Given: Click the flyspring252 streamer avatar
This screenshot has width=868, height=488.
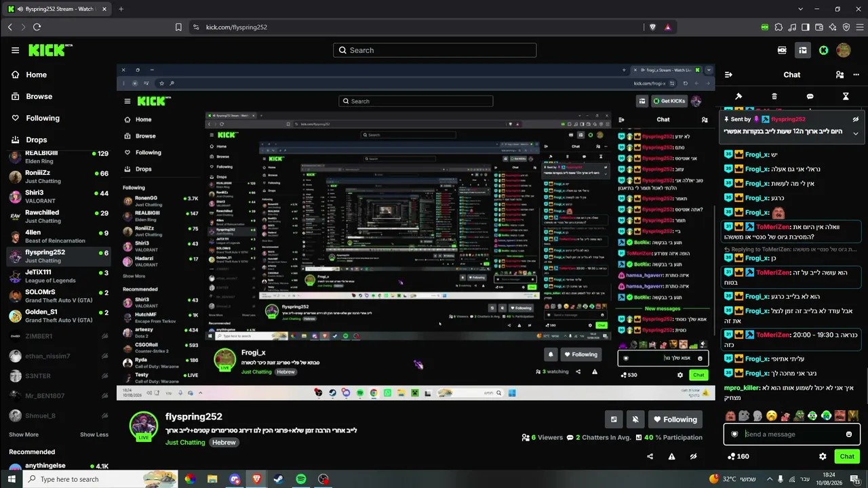Looking at the screenshot, I should (144, 426).
